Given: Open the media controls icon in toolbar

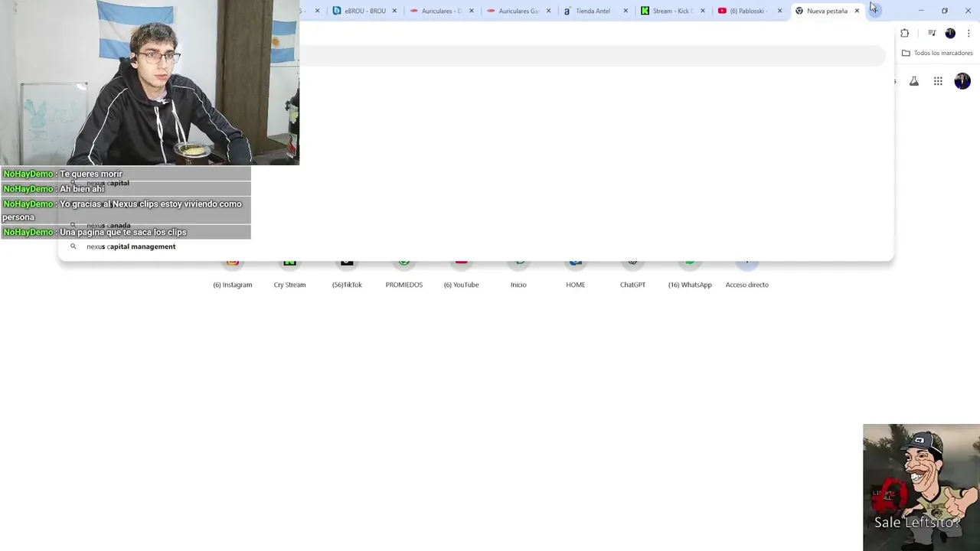Looking at the screenshot, I should [x=932, y=33].
